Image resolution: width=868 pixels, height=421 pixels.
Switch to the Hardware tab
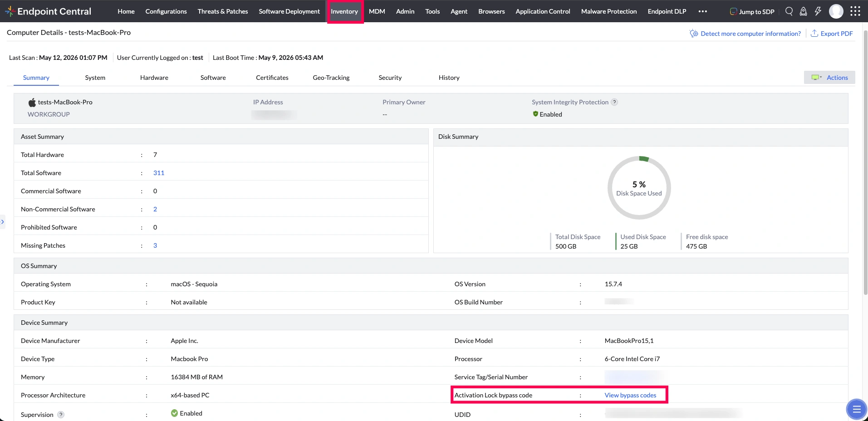[x=154, y=78]
